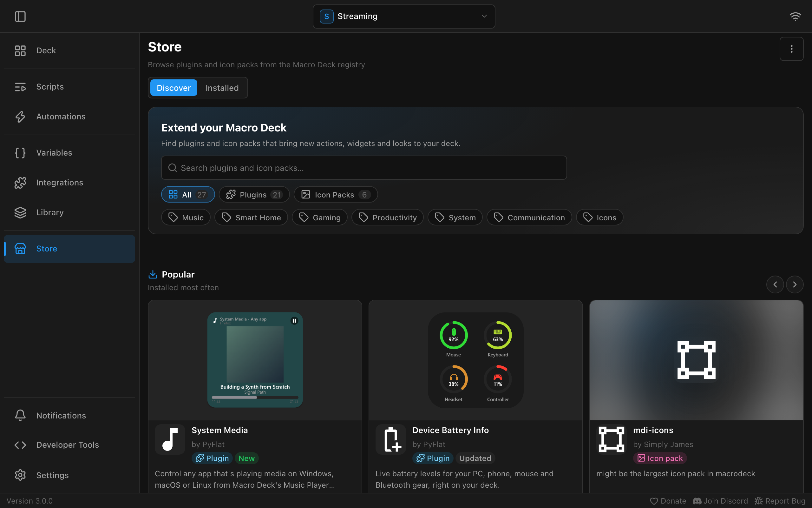Click the System Media card title
Viewport: 812px width, 508px height.
pyautogui.click(x=219, y=430)
